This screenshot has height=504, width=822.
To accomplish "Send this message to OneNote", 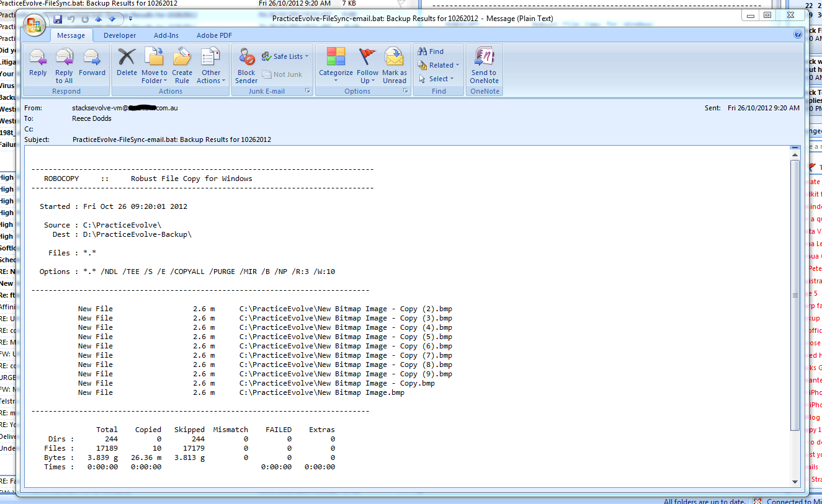I will pyautogui.click(x=484, y=65).
